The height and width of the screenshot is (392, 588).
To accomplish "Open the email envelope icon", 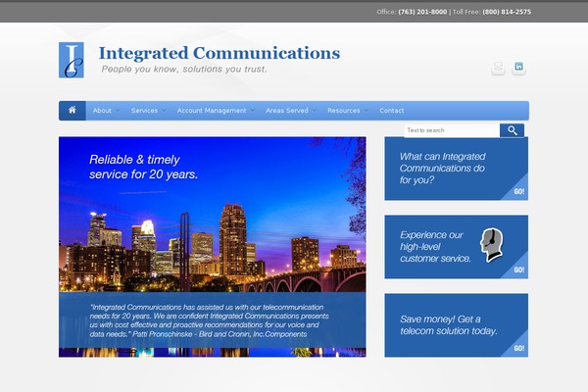I will (x=498, y=68).
